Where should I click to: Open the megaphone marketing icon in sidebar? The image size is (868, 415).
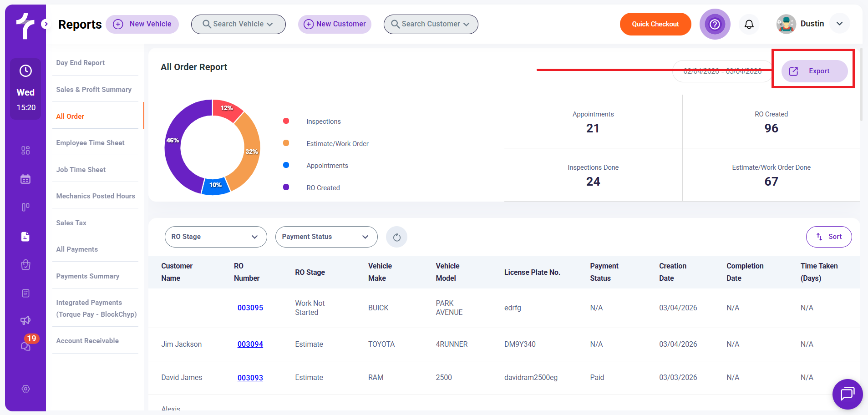click(x=25, y=320)
